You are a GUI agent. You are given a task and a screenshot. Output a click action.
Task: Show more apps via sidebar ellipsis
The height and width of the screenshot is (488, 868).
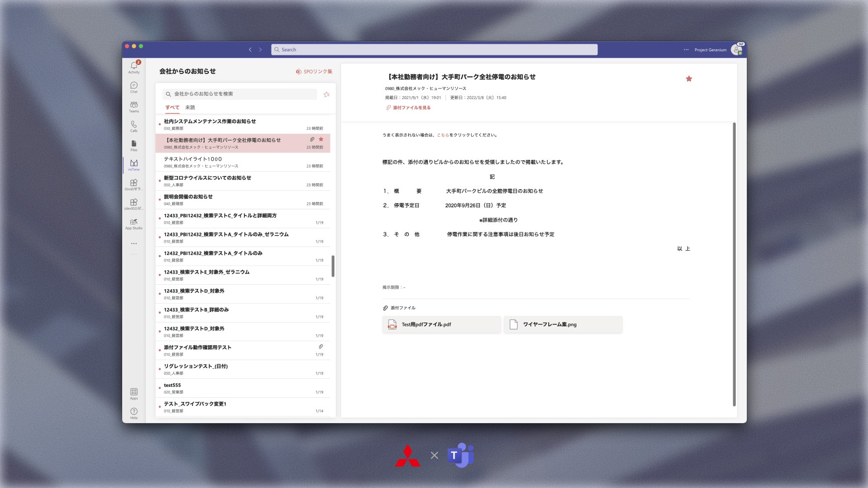coord(134,243)
